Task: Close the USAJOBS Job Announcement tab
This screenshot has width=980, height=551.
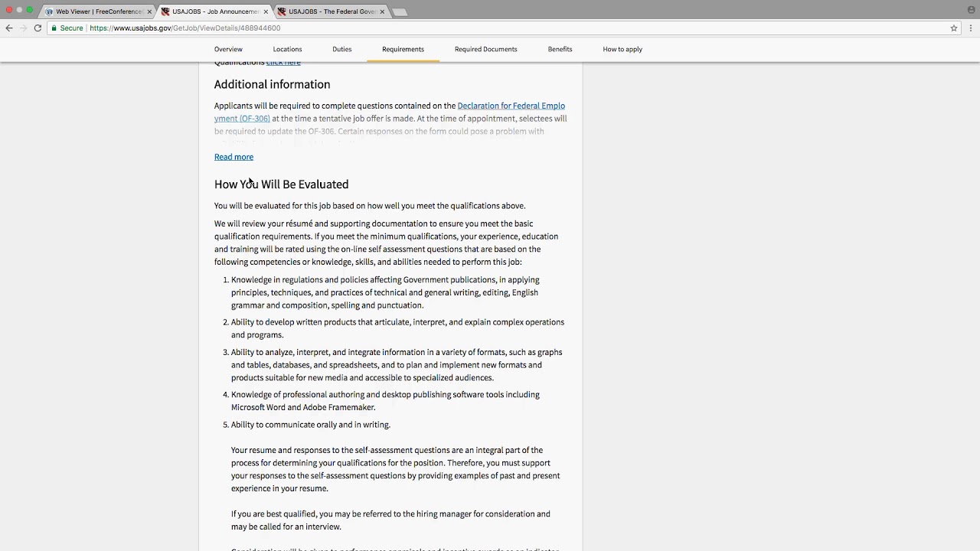Action: point(266,11)
